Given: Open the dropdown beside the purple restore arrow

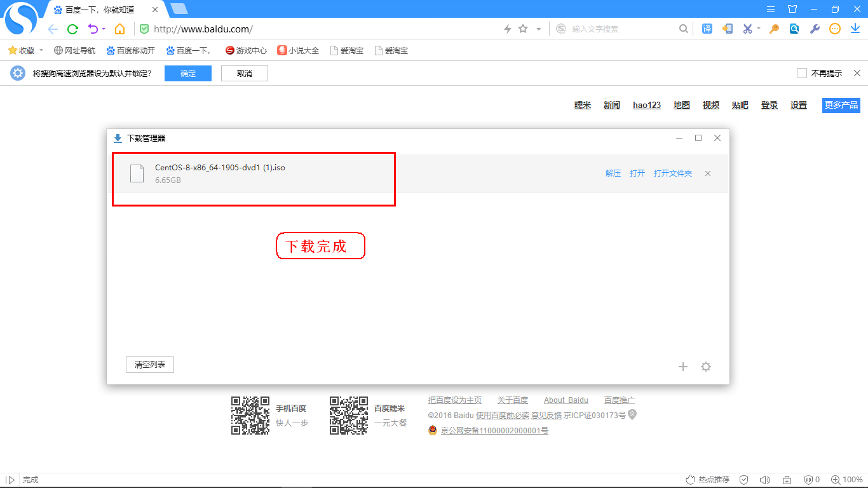Looking at the screenshot, I should [104, 29].
